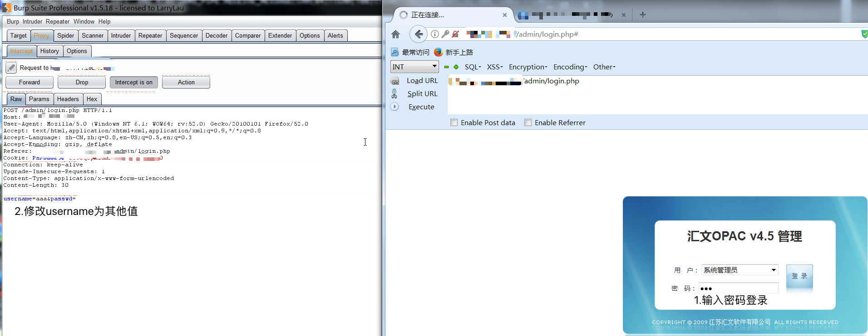
Task: Open the SQL dropdown menu
Action: click(x=473, y=67)
